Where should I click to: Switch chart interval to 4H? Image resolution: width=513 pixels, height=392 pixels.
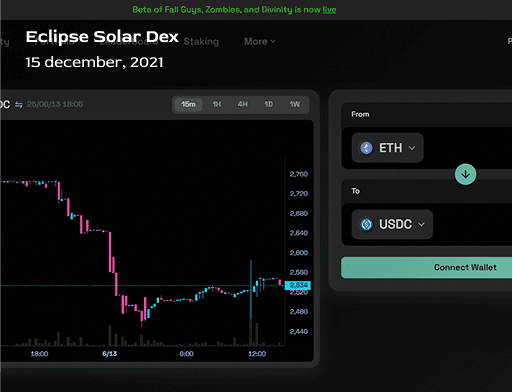[243, 104]
